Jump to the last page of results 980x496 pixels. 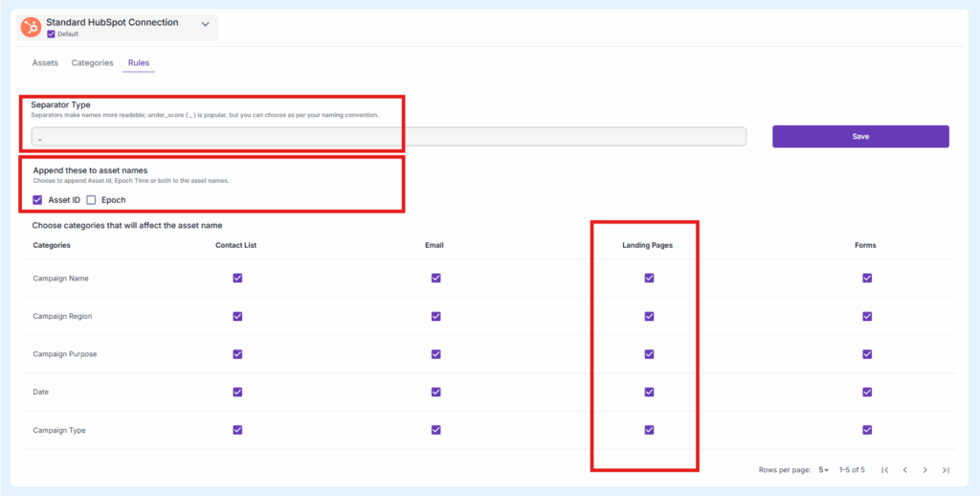coord(946,470)
